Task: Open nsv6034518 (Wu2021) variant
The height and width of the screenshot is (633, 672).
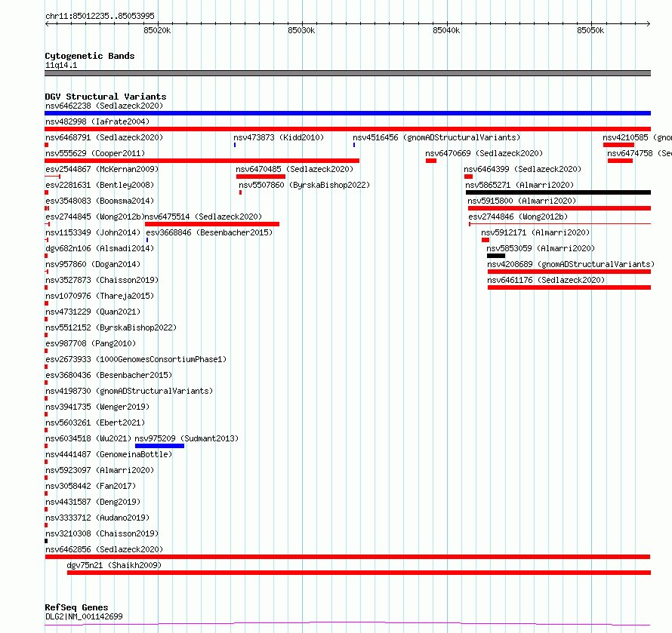Action: tap(88, 438)
